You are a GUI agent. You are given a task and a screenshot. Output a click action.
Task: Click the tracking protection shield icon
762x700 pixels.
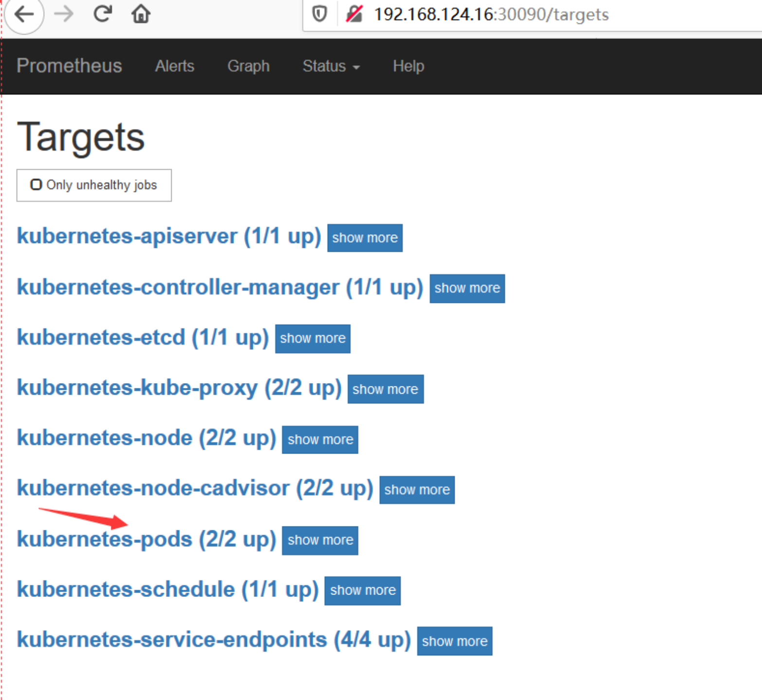point(319,14)
